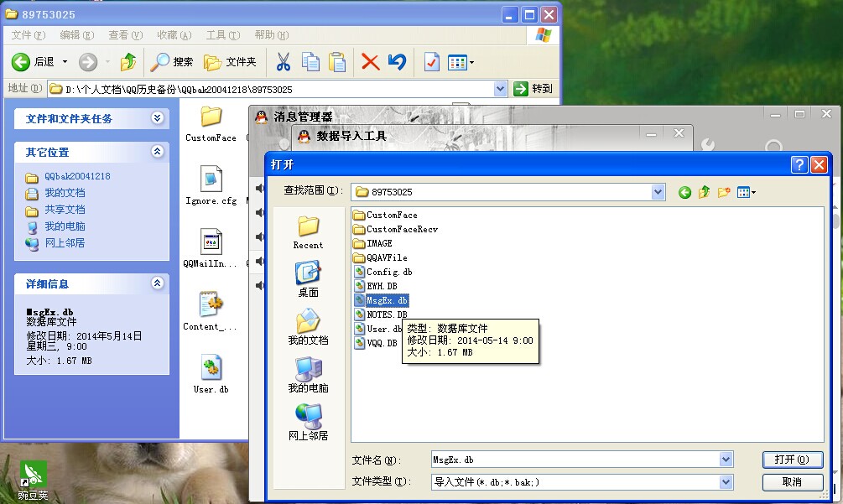Click the Forward arrow in Explorer toolbar
This screenshot has width=843, height=504.
pyautogui.click(x=88, y=62)
